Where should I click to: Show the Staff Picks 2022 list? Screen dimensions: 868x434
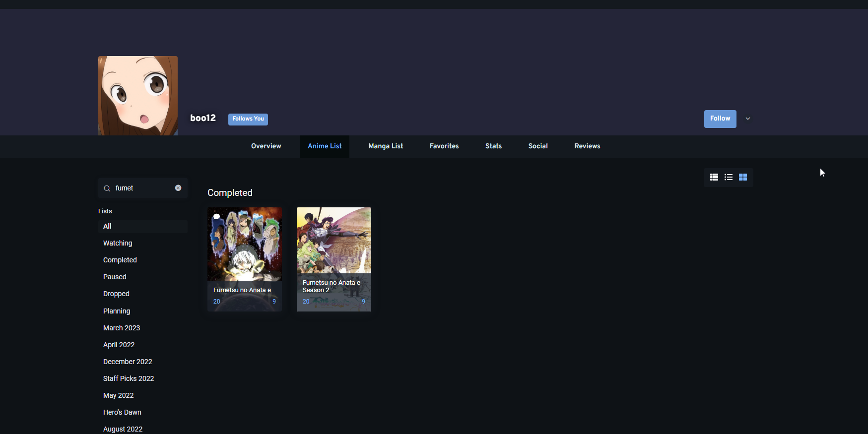tap(129, 378)
